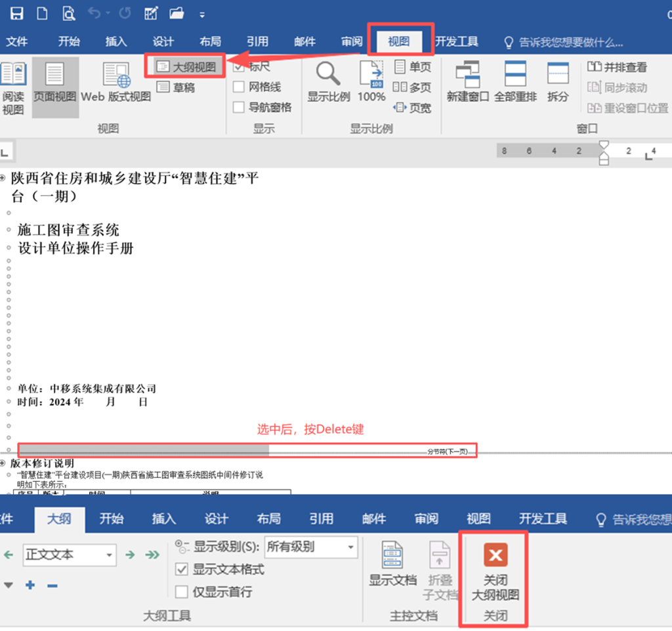Expand the quick access toolbar customize arrow

[202, 14]
